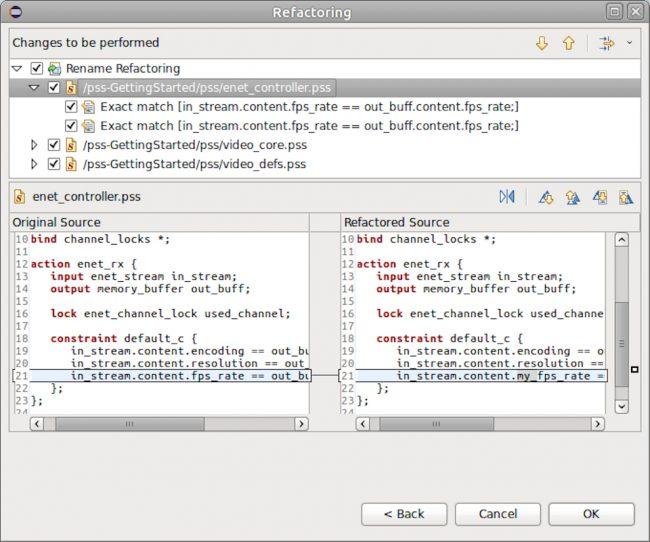
Task: Select the video_defs.pss tree item
Action: point(194,164)
